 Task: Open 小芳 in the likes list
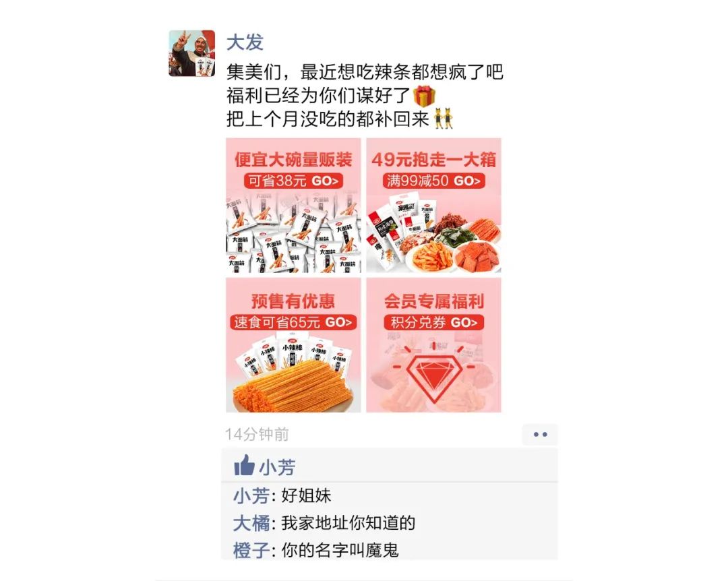pos(277,467)
